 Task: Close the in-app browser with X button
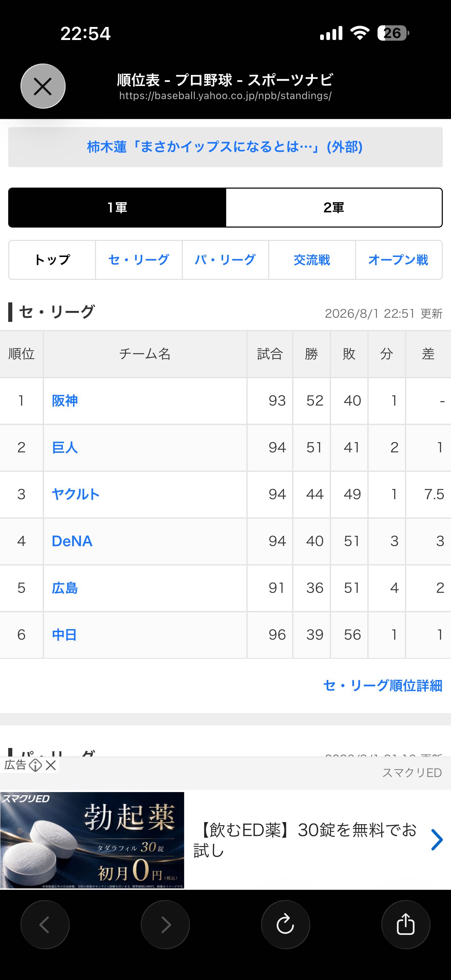pos(43,86)
